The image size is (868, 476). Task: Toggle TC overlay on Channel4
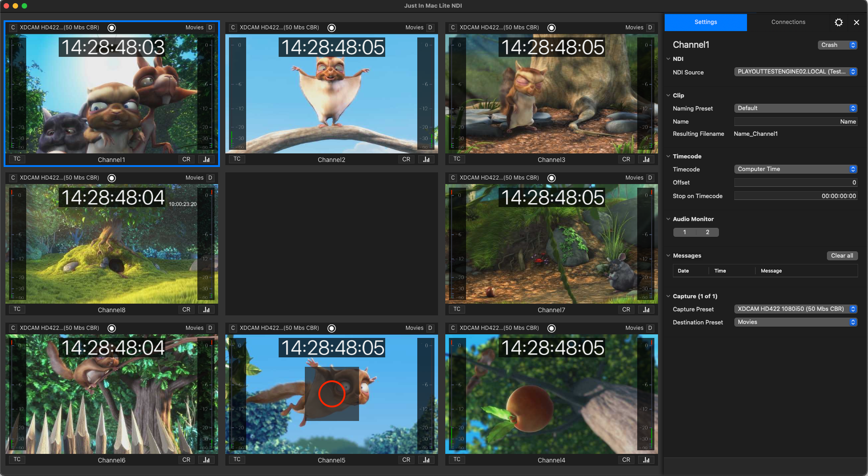click(x=457, y=459)
